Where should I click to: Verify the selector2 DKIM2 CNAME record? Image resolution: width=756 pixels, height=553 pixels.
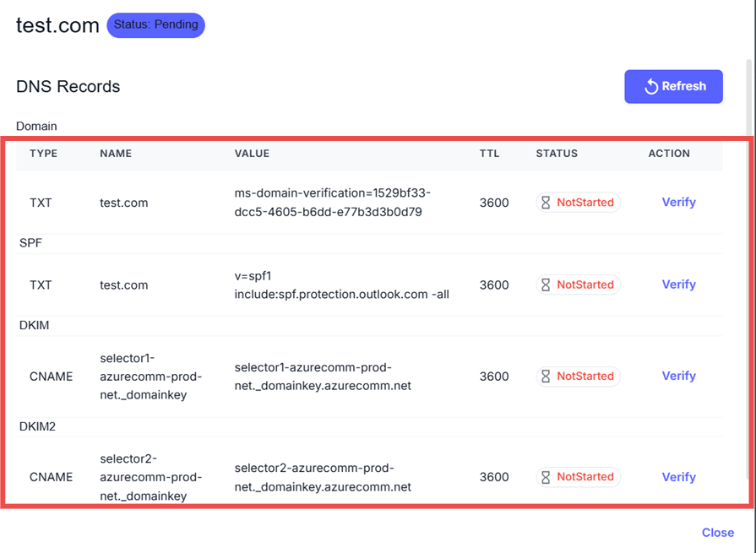pyautogui.click(x=678, y=477)
